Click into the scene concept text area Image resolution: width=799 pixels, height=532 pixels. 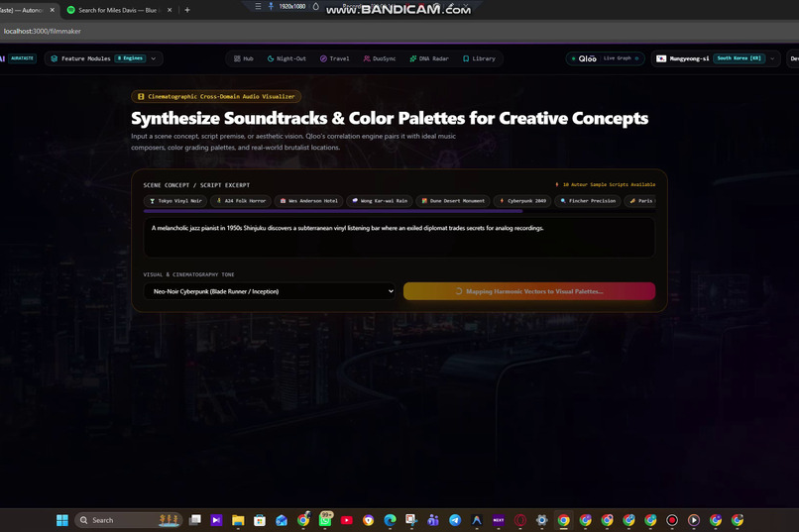[399, 237]
